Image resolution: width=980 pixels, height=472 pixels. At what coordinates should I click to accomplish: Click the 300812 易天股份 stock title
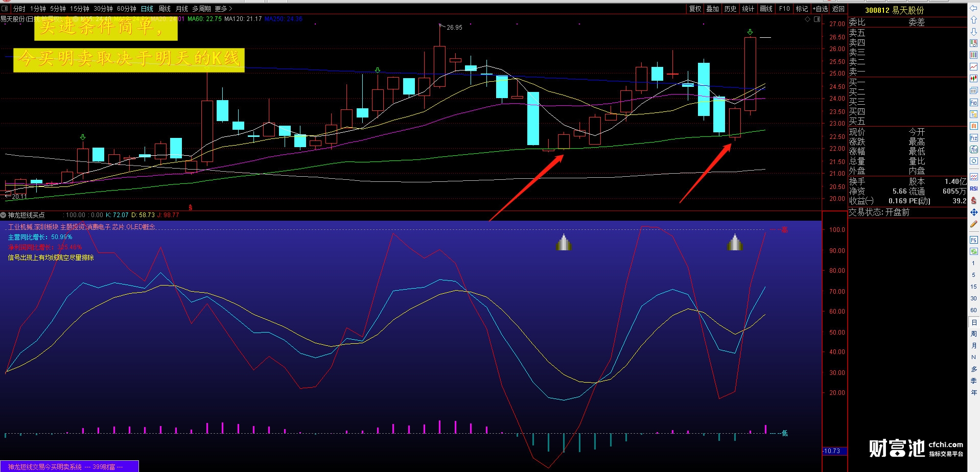tap(894, 10)
